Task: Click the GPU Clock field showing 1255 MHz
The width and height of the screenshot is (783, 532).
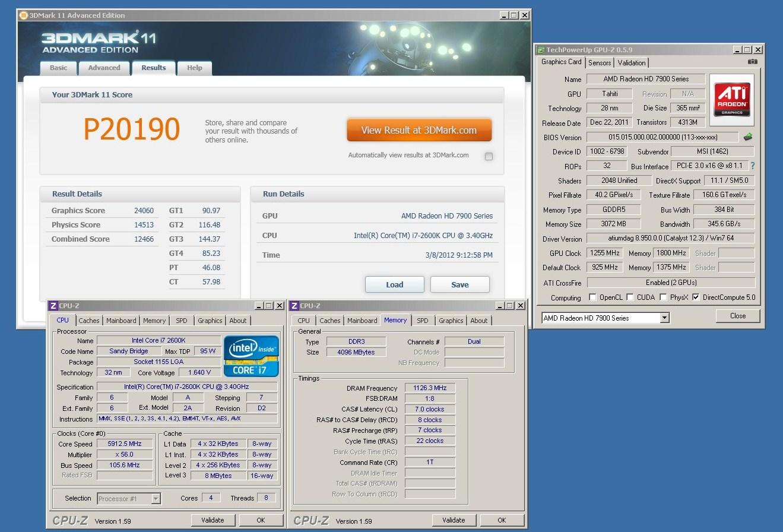Action: [605, 253]
